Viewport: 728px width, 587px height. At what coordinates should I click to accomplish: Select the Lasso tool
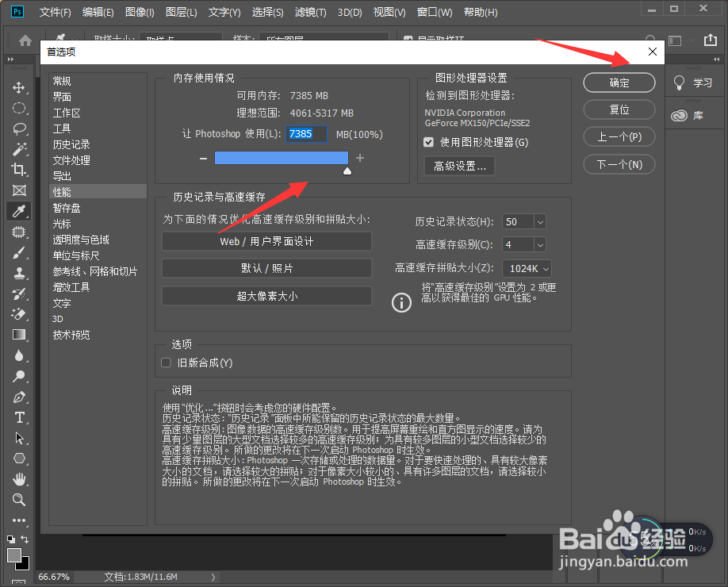point(18,129)
